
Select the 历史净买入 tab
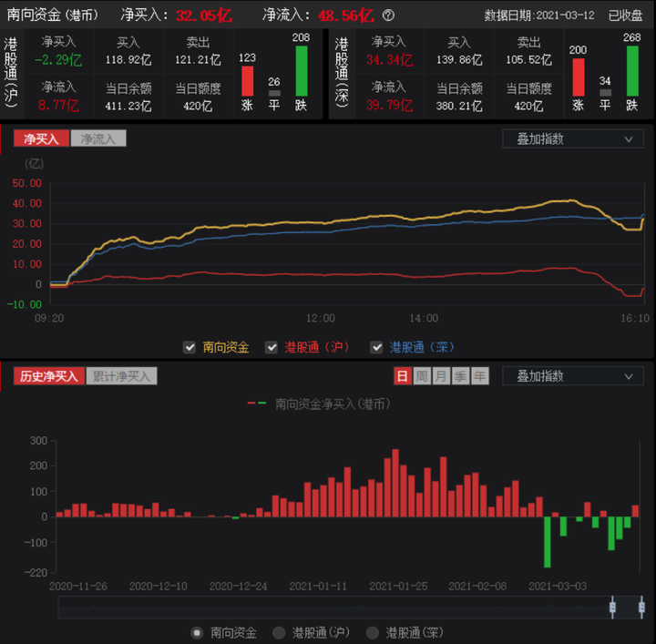[49, 376]
